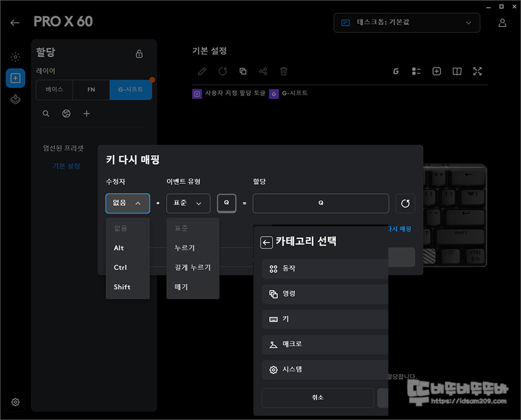The width and height of the screenshot is (521, 420).
Task: Toggle the lock icon in 할당 panel
Action: (x=139, y=53)
